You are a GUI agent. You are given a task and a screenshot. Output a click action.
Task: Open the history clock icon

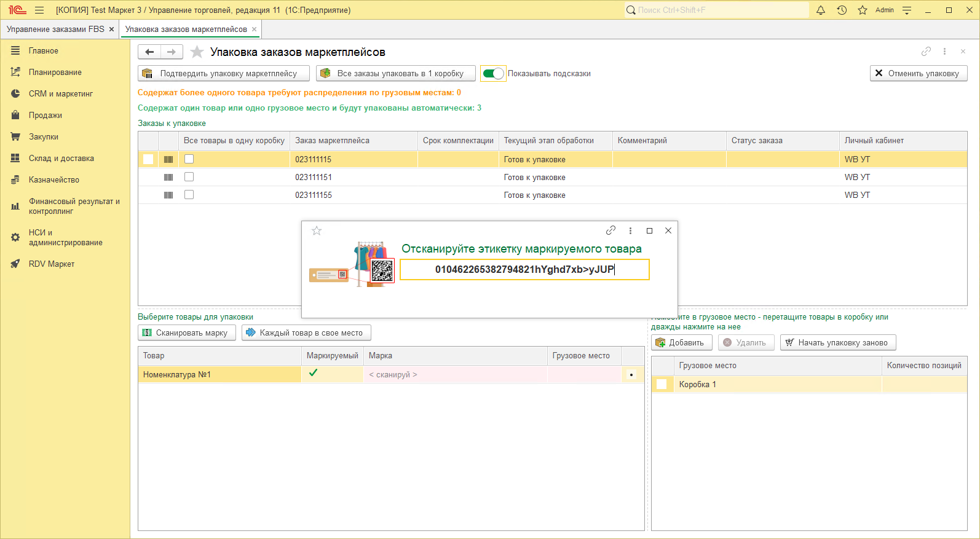pyautogui.click(x=842, y=10)
